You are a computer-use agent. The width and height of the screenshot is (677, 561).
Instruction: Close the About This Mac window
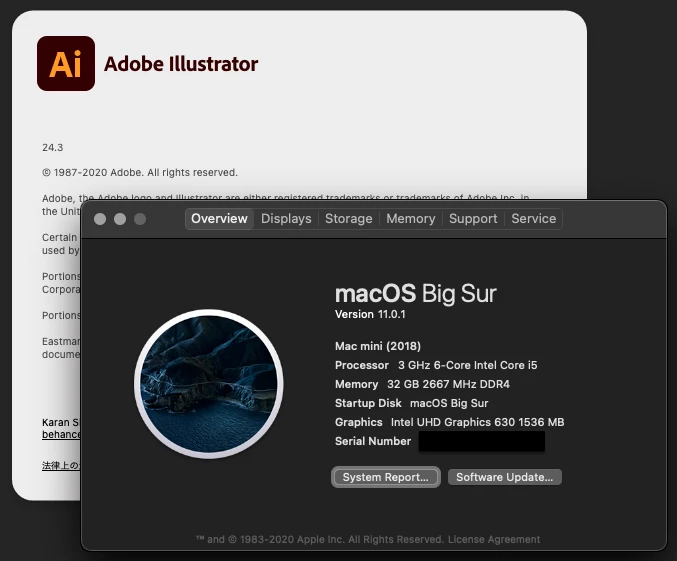100,219
